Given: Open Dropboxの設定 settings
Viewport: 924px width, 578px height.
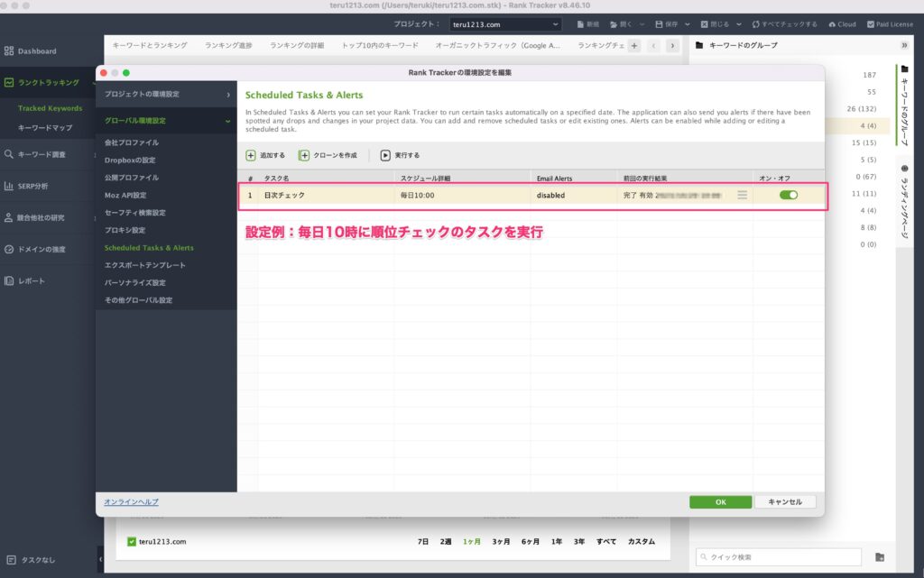Looking at the screenshot, I should pos(130,161).
